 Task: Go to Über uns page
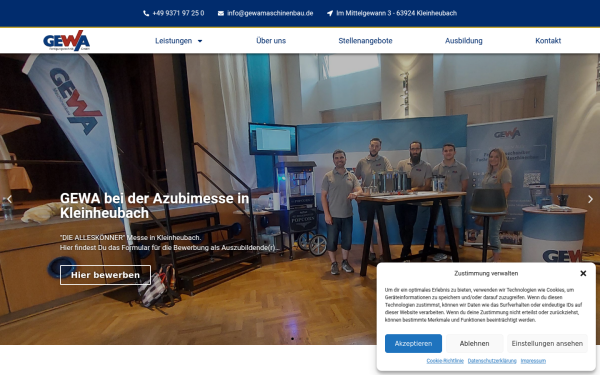coord(271,41)
